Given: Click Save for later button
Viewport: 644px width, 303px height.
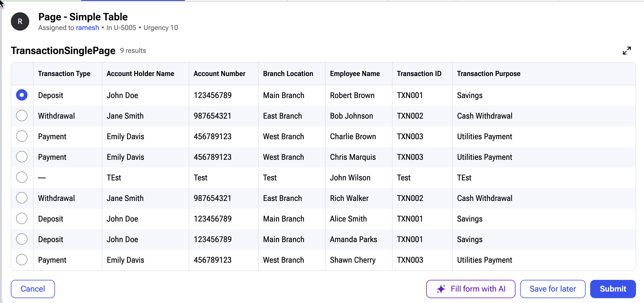Looking at the screenshot, I should (552, 289).
